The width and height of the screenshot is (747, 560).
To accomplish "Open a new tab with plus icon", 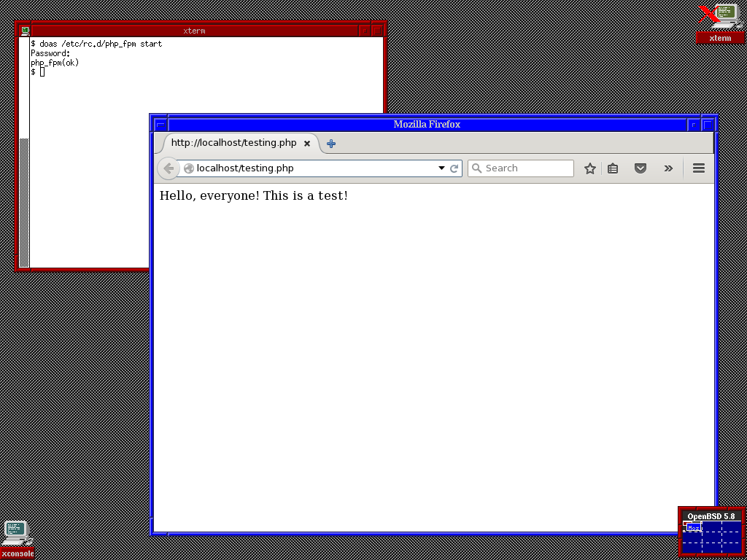I will coord(331,144).
